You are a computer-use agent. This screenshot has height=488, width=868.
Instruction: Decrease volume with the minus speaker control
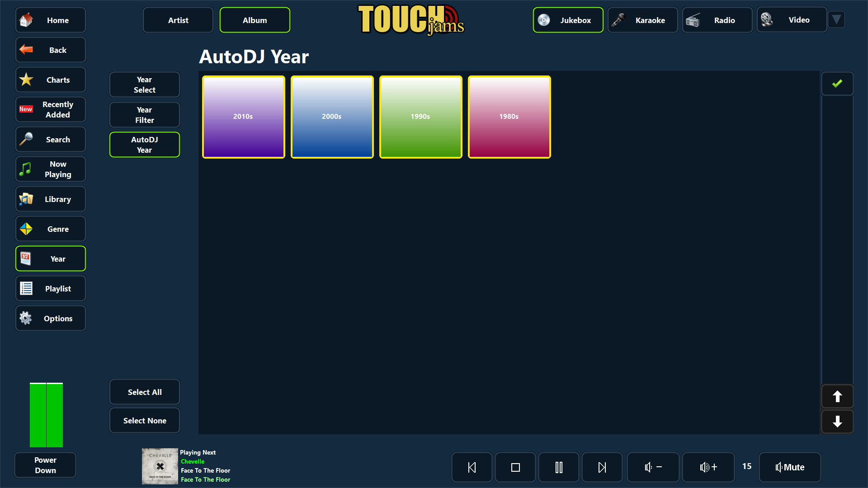click(652, 467)
